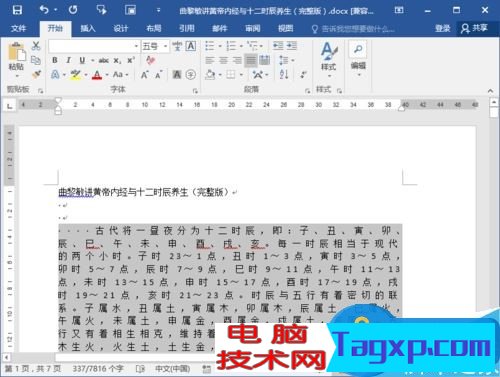Apply character shading

(177, 75)
